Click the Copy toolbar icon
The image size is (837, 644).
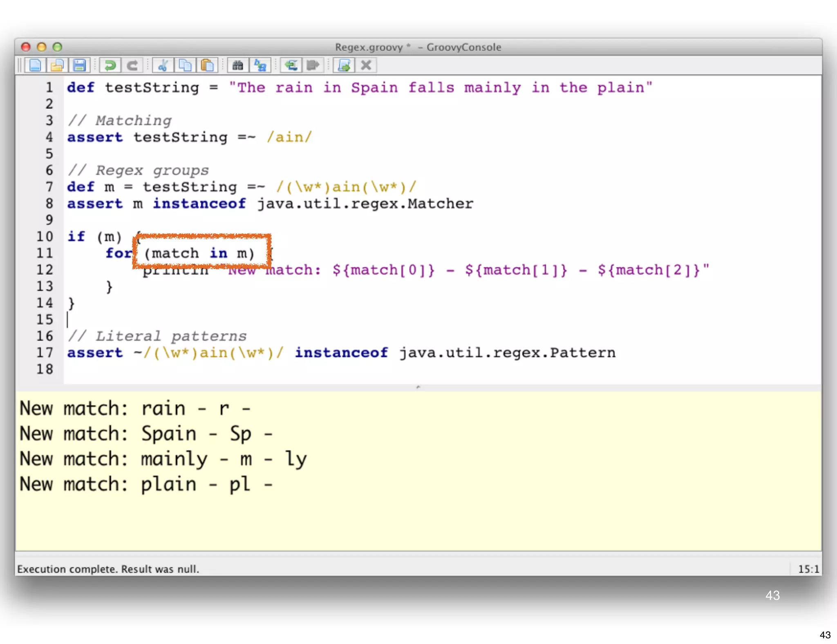(x=185, y=65)
